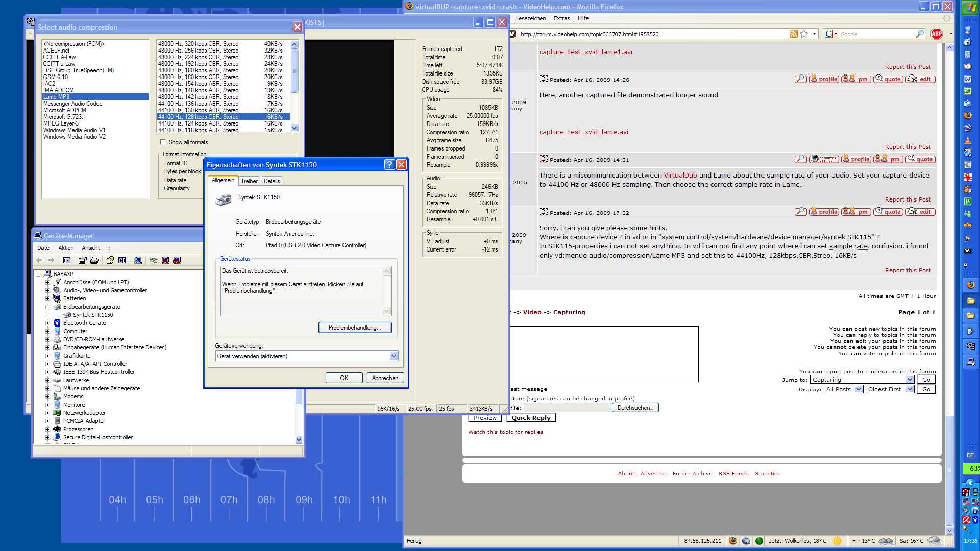Expand the Netzwerkadapter node
Viewport: 980px width, 551px height.
pos(47,413)
